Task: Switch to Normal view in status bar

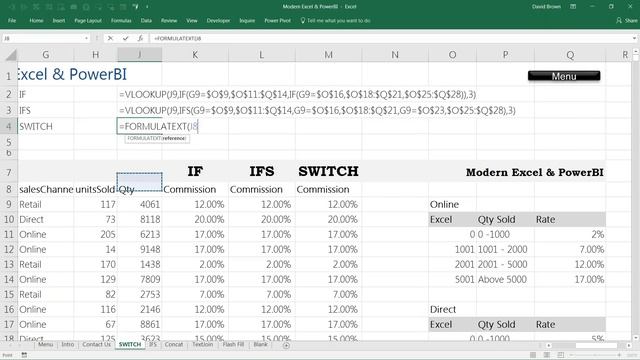Action: (x=533, y=355)
